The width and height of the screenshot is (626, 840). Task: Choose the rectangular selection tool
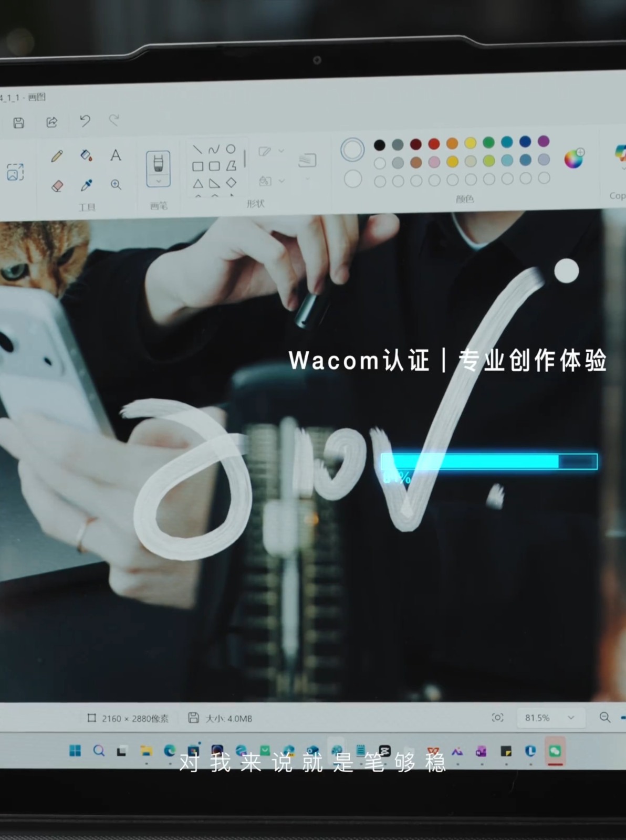(x=15, y=172)
